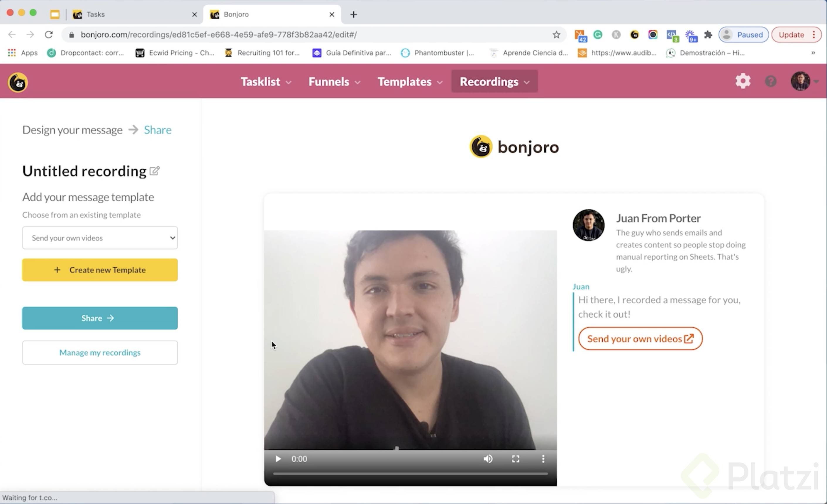Expand the existing template dropdown

point(100,238)
